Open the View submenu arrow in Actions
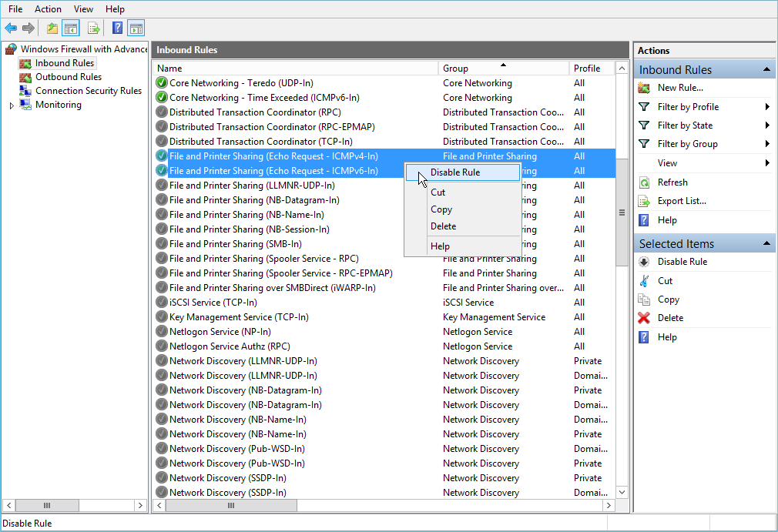 767,163
